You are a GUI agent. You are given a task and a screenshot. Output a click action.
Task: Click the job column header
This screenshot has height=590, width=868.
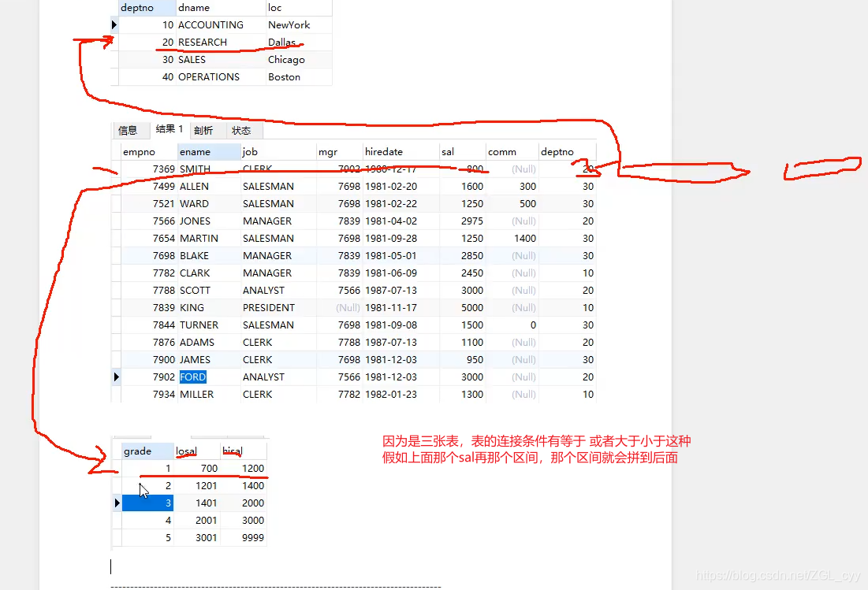tap(278, 151)
